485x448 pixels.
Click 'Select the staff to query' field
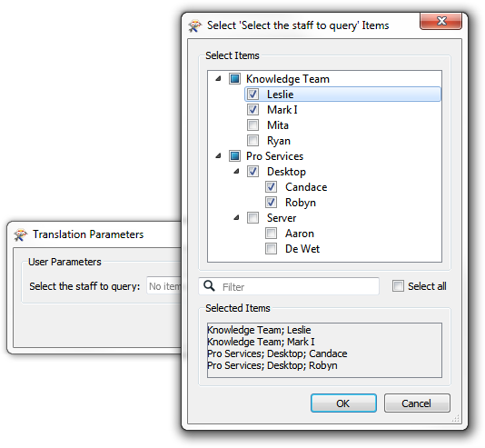[x=163, y=286]
